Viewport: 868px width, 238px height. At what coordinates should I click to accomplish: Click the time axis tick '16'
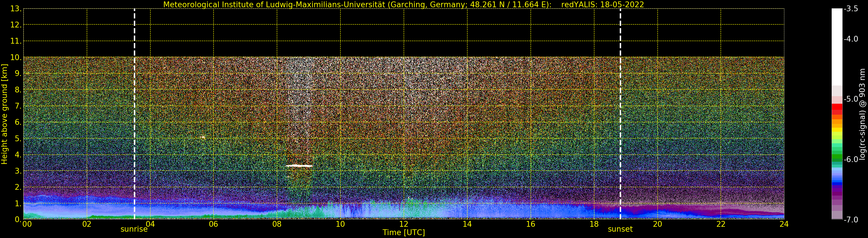pos(531,224)
